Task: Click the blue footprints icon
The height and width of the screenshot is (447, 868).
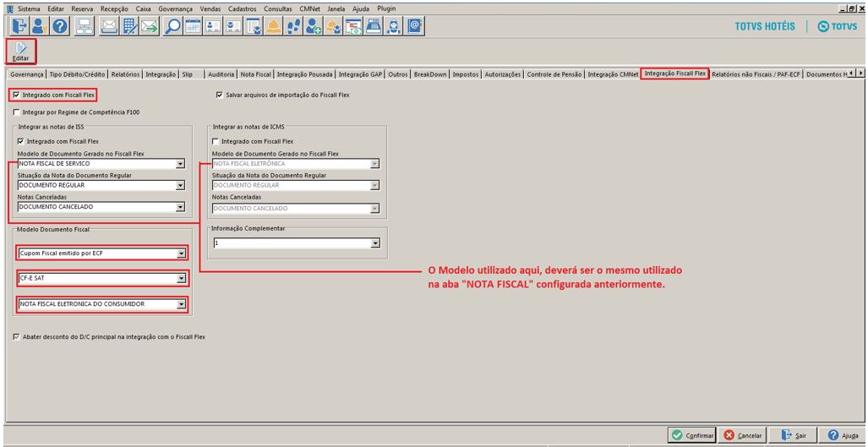Action: (293, 26)
